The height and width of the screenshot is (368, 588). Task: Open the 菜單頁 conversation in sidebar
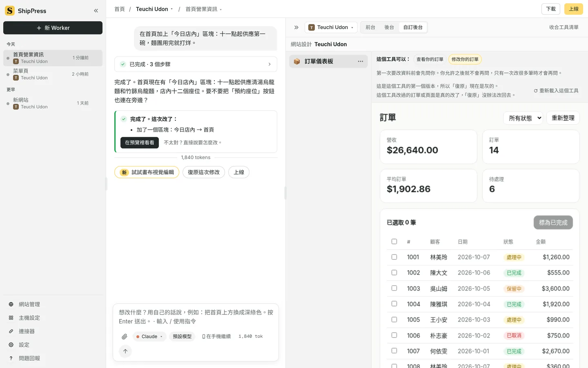click(x=53, y=74)
